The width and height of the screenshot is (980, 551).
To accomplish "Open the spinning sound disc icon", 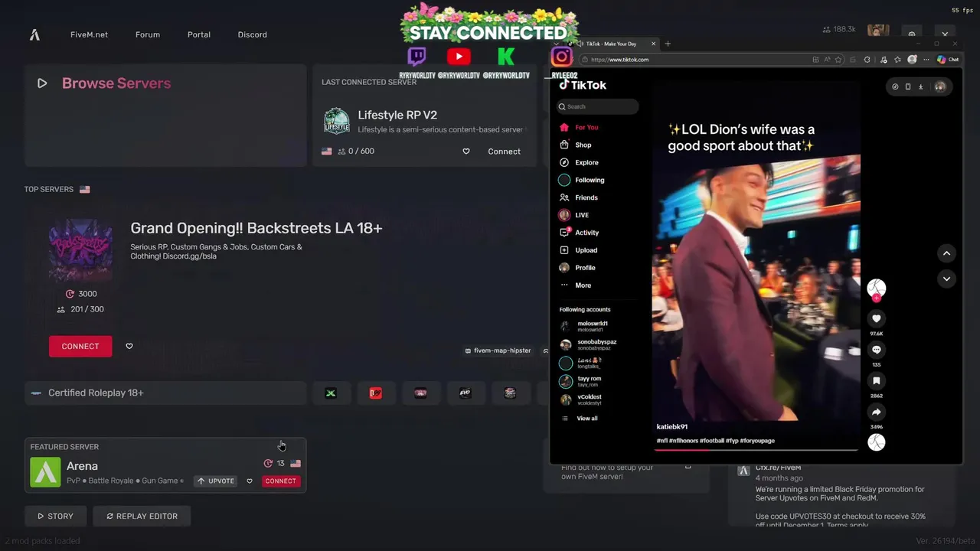I will point(877,442).
